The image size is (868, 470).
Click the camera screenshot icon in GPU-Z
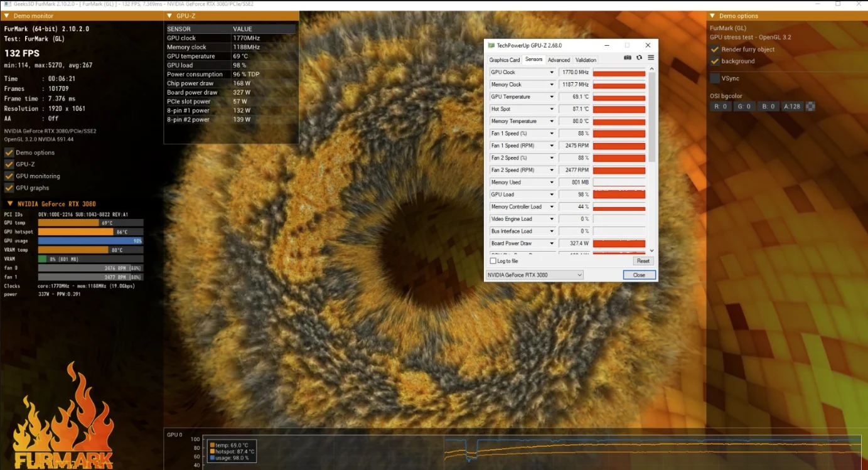627,57
